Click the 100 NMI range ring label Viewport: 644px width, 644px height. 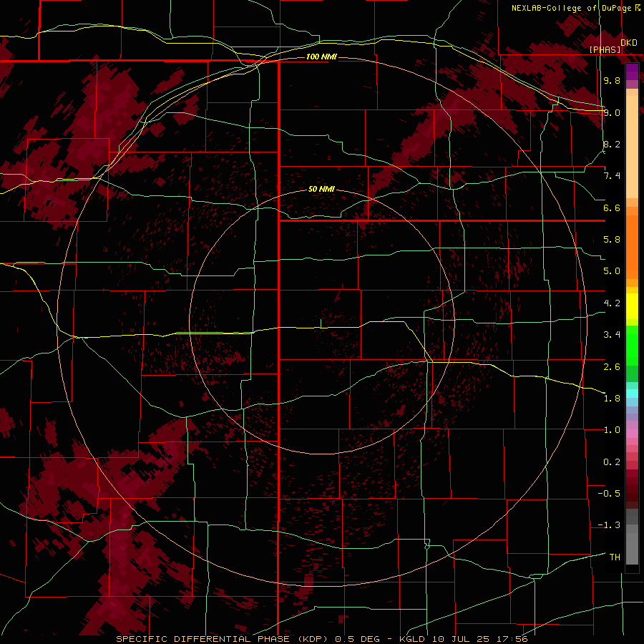[x=321, y=57]
